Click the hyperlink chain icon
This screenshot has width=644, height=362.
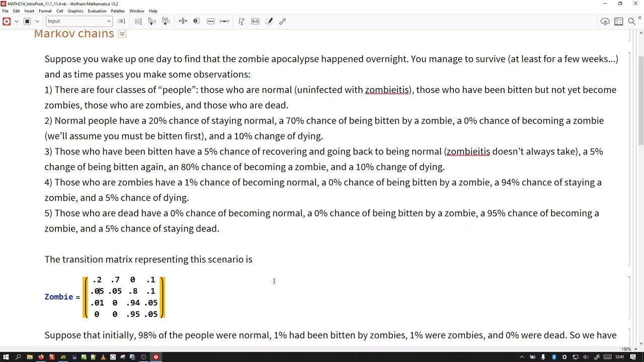[x=283, y=21]
